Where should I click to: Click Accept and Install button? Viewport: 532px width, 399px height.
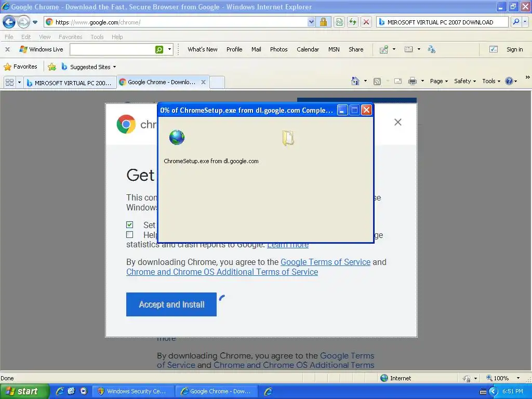pos(171,304)
